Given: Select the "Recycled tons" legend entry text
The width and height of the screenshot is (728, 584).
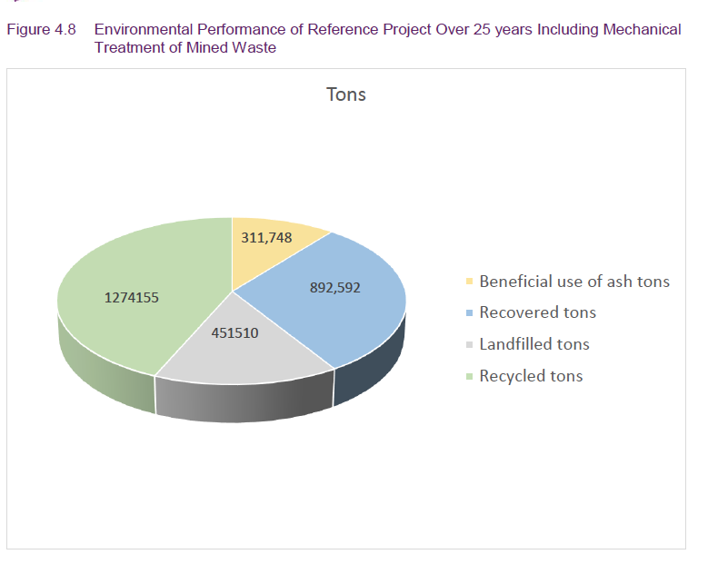Looking at the screenshot, I should 531,376.
